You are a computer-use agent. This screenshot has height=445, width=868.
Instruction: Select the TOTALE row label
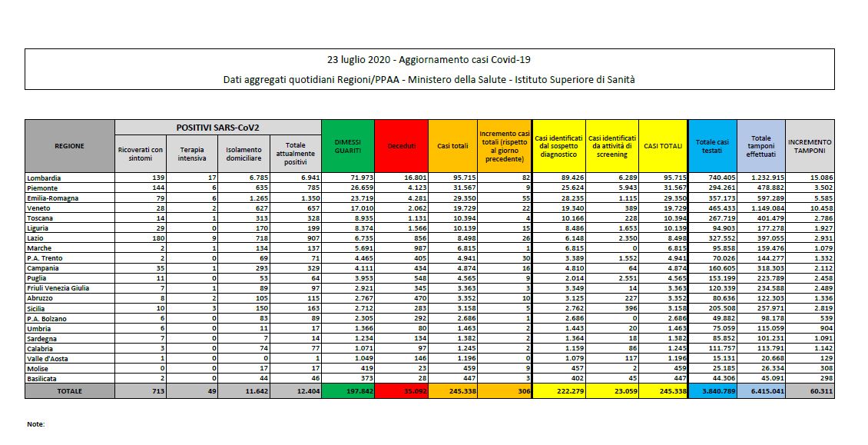coord(70,391)
